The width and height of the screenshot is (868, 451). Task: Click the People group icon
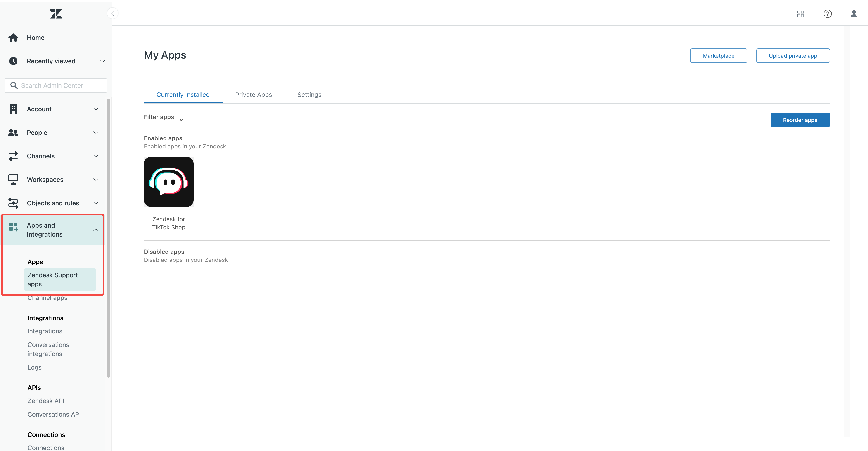coord(14,133)
